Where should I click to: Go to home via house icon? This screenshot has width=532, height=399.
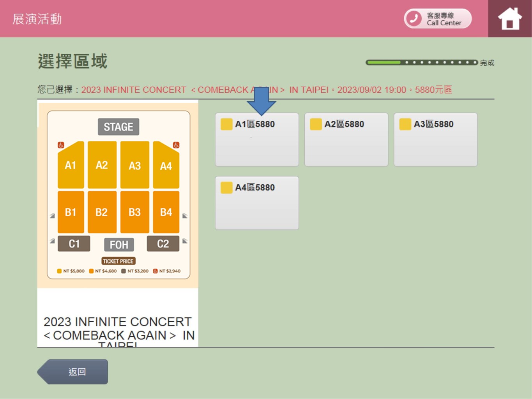[509, 19]
